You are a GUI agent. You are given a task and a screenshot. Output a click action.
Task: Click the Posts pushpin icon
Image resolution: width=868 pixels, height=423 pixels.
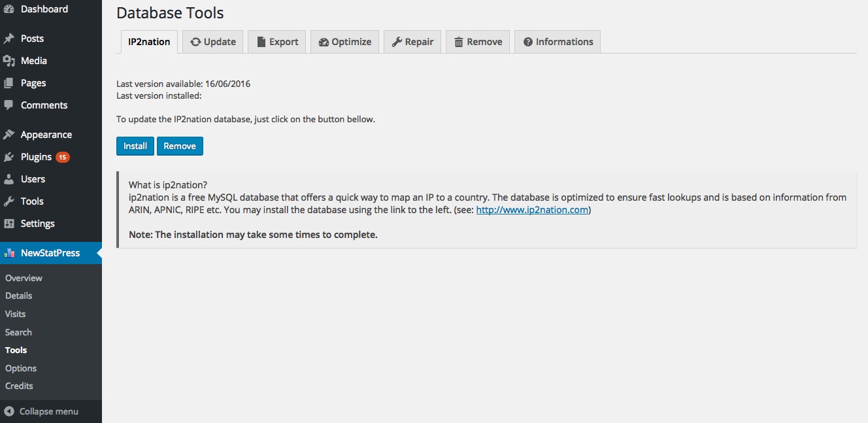[x=9, y=39]
